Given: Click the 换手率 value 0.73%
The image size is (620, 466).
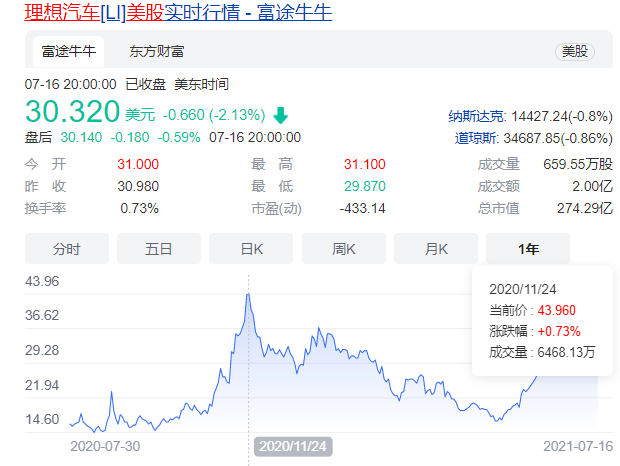Looking at the screenshot, I should point(139,208).
